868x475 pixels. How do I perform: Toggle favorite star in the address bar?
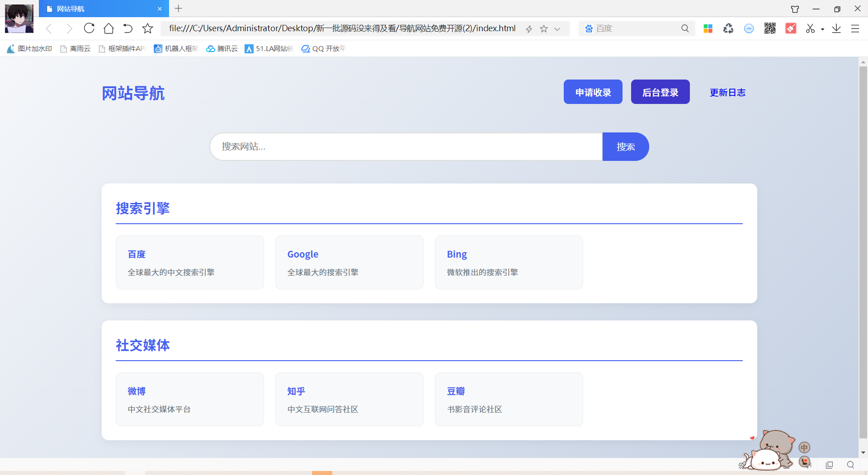(x=544, y=28)
